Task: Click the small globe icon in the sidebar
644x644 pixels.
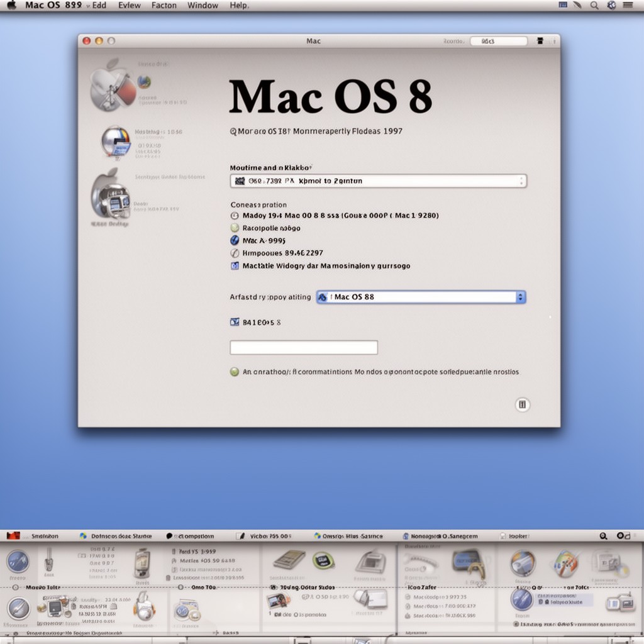Action: coord(144,82)
